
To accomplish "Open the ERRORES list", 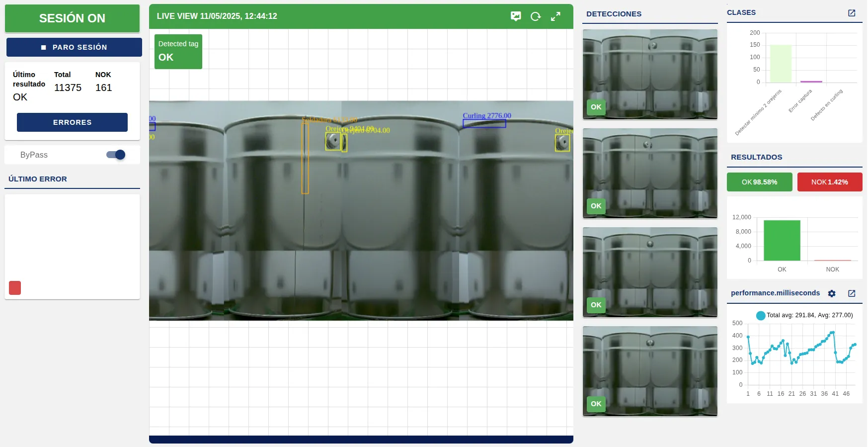I will click(72, 122).
